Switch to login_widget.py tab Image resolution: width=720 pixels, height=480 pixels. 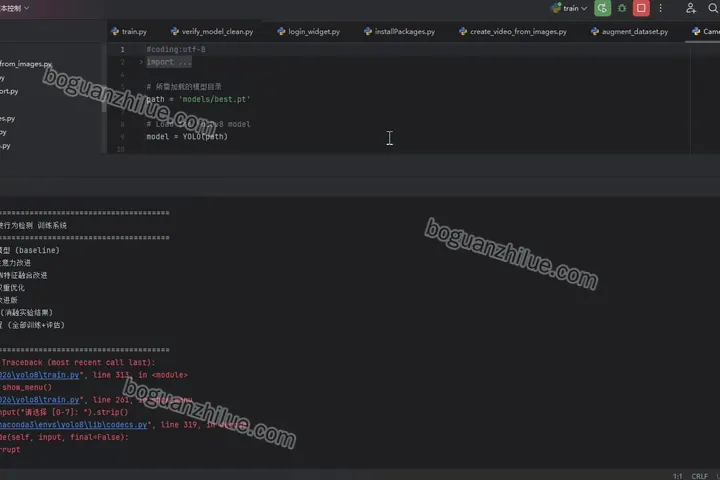(309, 32)
